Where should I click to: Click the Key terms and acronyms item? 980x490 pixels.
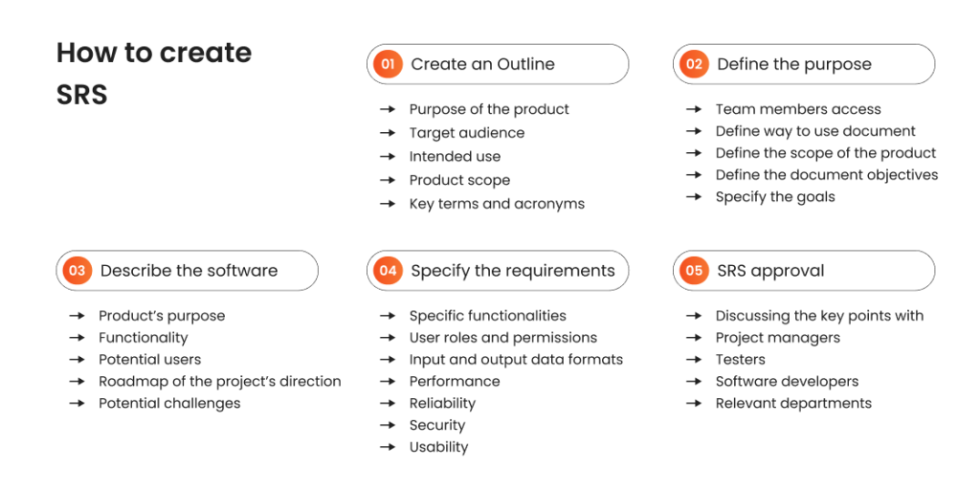(x=497, y=204)
